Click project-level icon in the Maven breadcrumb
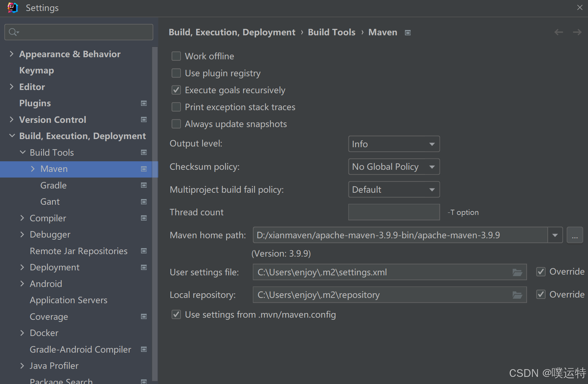 coord(408,32)
